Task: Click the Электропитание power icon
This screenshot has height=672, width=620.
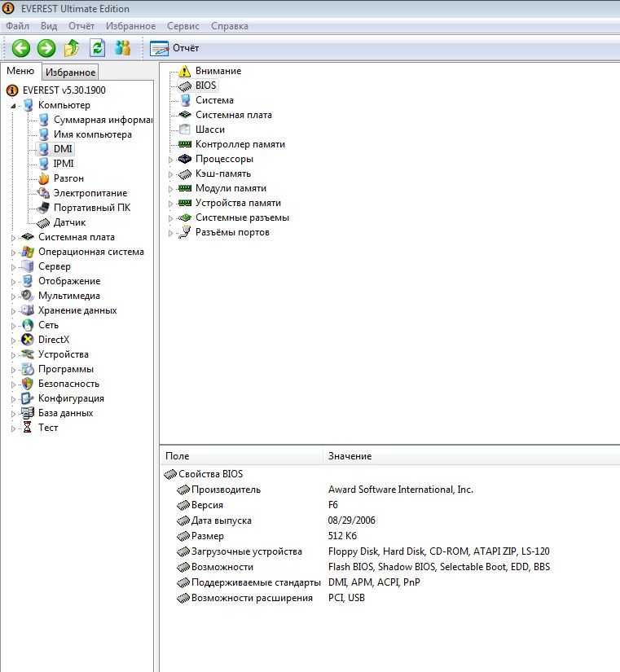Action: pyautogui.click(x=44, y=193)
